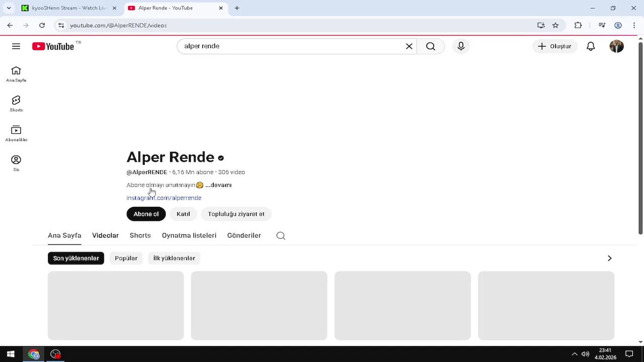Click the browser forward arrow

26,25
